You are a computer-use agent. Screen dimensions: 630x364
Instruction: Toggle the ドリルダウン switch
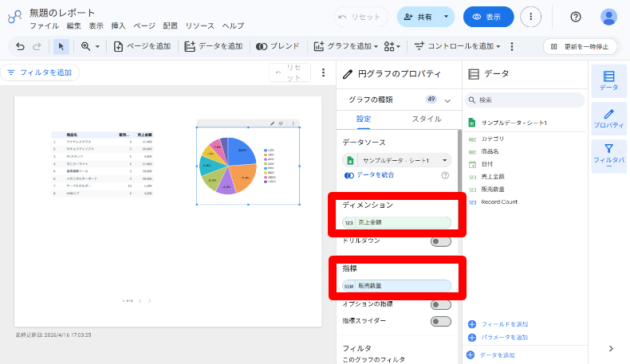pos(441,241)
